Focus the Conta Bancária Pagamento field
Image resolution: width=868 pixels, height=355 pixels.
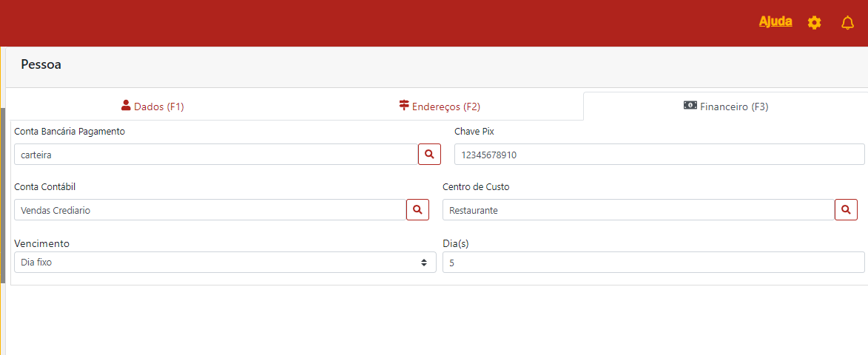tap(215, 155)
